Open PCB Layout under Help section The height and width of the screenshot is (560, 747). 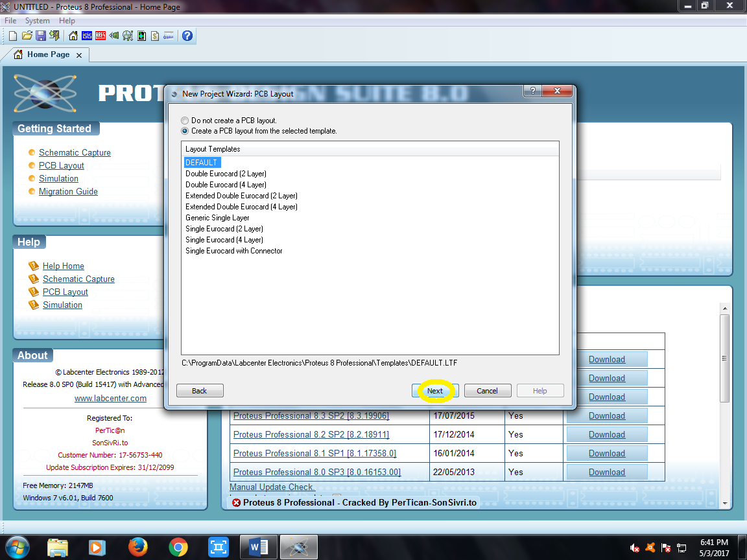click(65, 292)
